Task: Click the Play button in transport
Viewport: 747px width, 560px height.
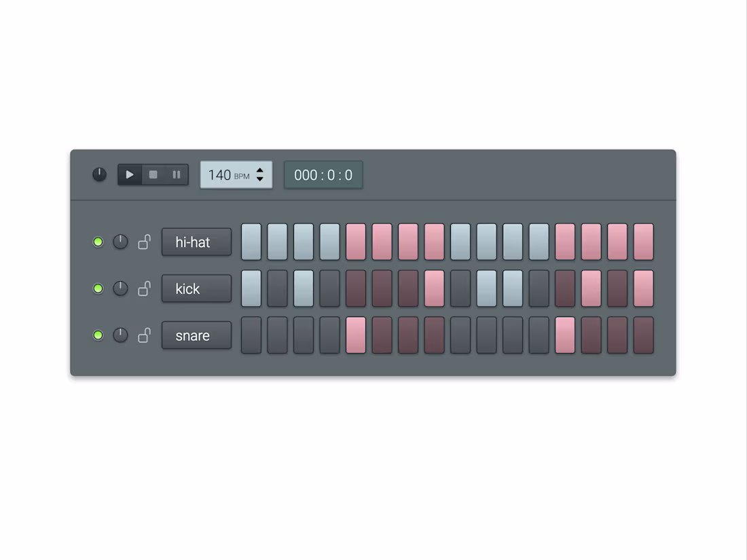Action: click(x=130, y=174)
